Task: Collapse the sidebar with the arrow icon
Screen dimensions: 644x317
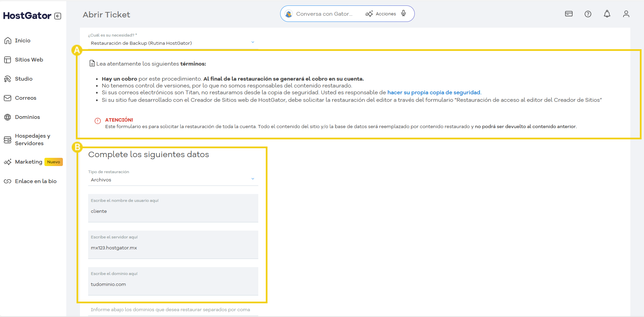Action: click(58, 16)
